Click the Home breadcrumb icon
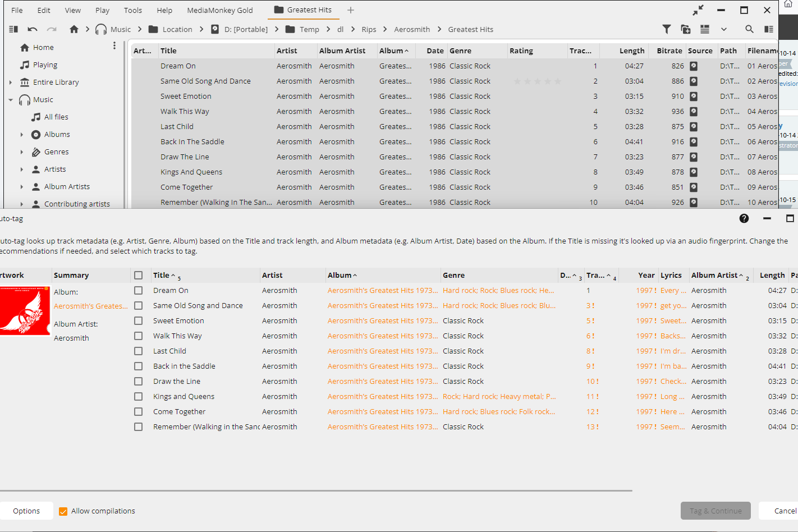This screenshot has height=532, width=798. (74, 29)
